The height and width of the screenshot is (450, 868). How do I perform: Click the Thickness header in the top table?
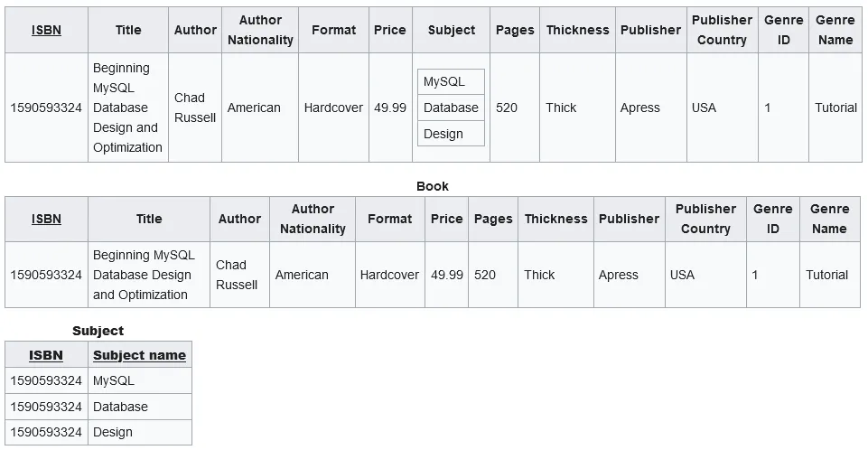coord(577,30)
